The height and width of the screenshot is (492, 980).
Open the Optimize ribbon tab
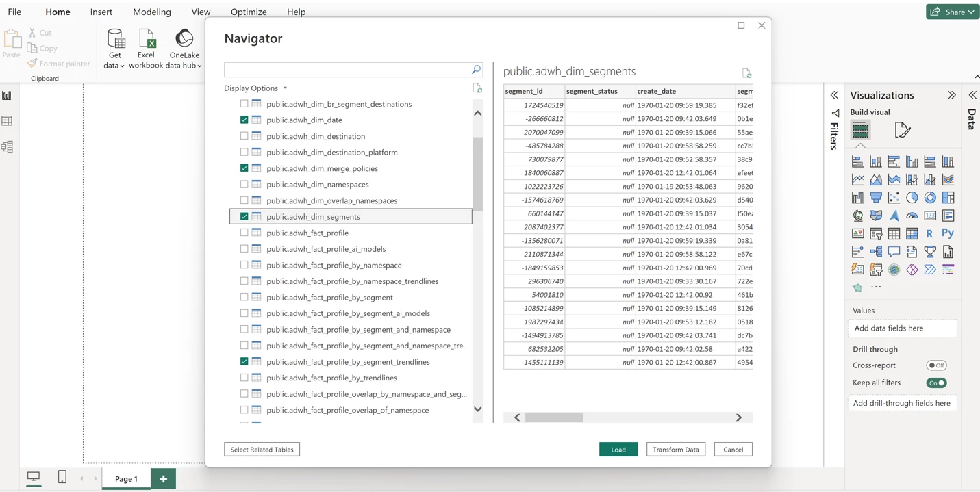249,12
